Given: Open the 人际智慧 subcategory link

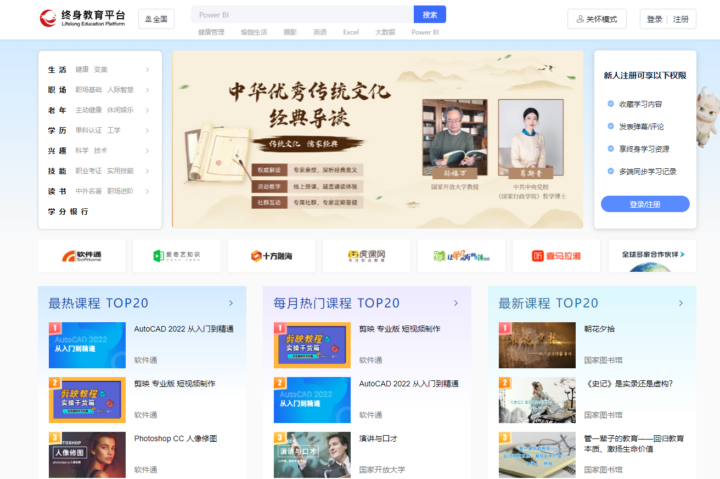Looking at the screenshot, I should pyautogui.click(x=120, y=90).
